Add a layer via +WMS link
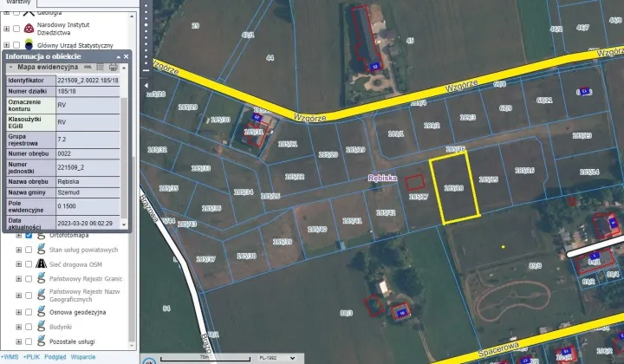 click(x=10, y=357)
